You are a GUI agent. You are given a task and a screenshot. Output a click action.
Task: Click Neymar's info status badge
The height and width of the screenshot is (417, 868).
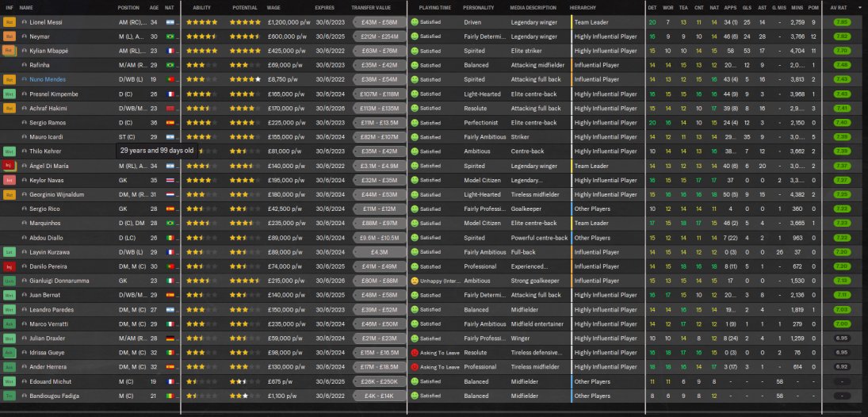tap(10, 36)
